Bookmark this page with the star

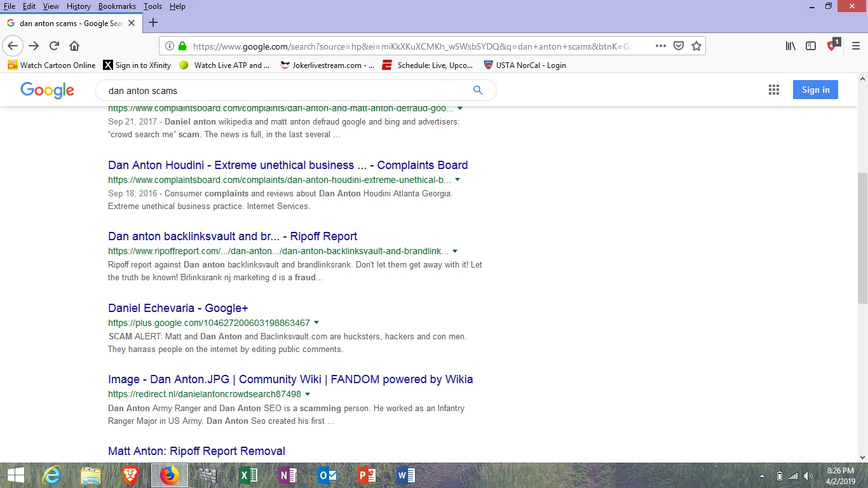click(x=696, y=46)
